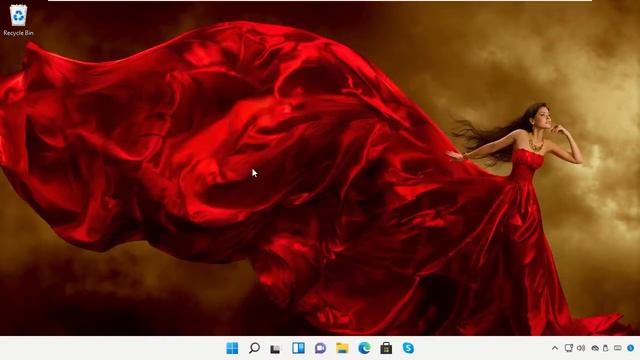Open Task View on the taskbar
This screenshot has width=640, height=360.
pyautogui.click(x=276, y=349)
